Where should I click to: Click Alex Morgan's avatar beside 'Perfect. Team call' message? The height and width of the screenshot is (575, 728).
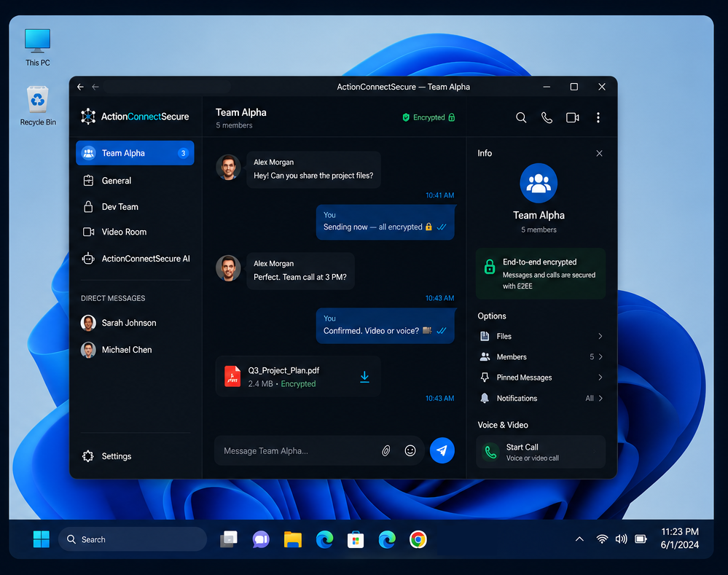(x=228, y=268)
